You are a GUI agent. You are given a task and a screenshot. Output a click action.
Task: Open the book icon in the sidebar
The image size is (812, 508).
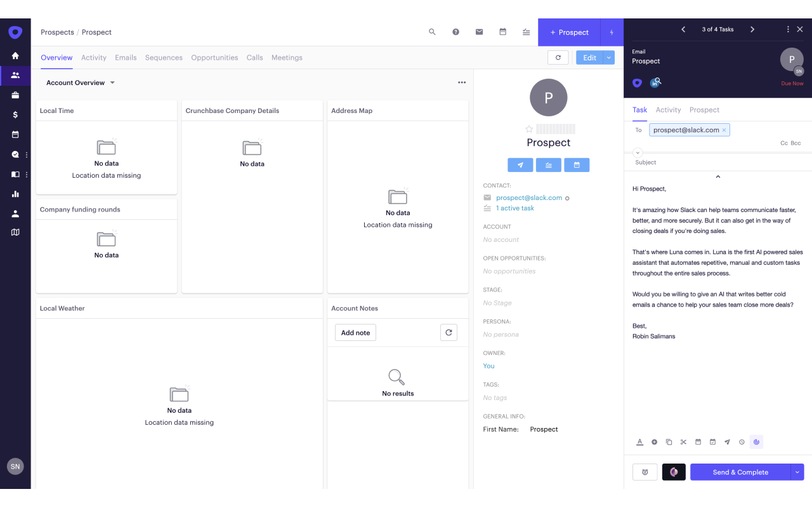15,174
